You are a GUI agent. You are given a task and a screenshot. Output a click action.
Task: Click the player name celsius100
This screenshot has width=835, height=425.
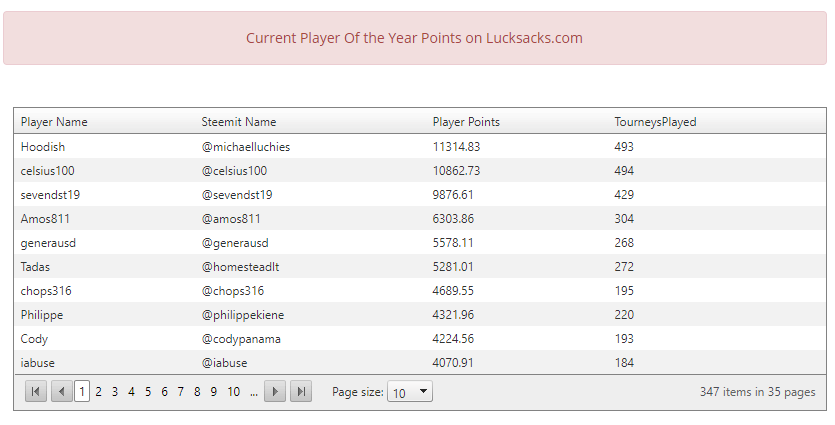[x=47, y=171]
